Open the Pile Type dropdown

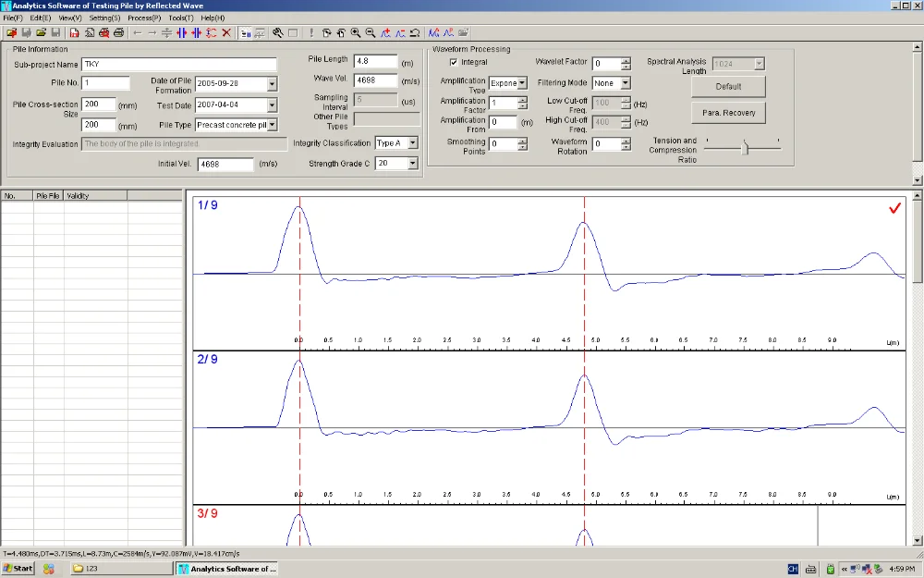273,125
